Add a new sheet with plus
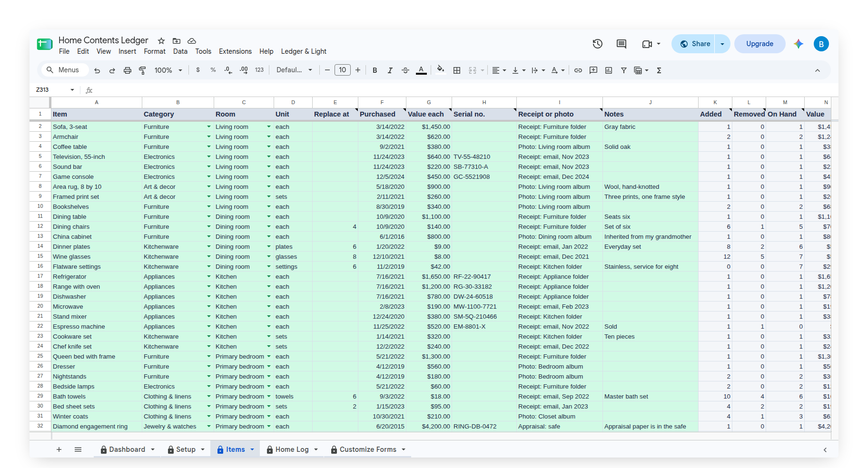Screen dimensions: 868x468 coord(59,449)
